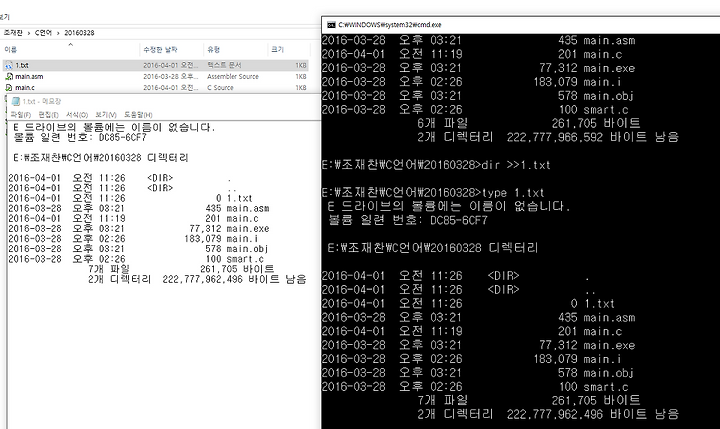Open the 서식(O) menu in Notepad
The width and height of the screenshot is (720, 429).
click(77, 115)
